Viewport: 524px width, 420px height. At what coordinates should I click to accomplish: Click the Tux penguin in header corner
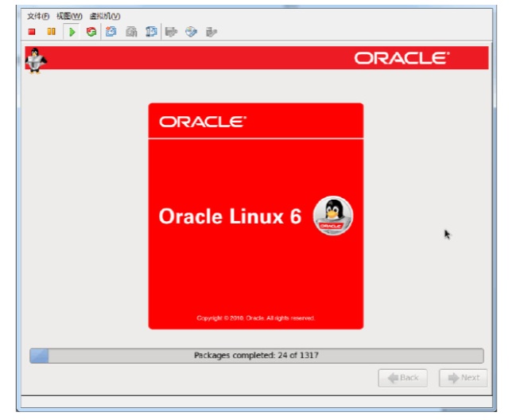(x=37, y=59)
